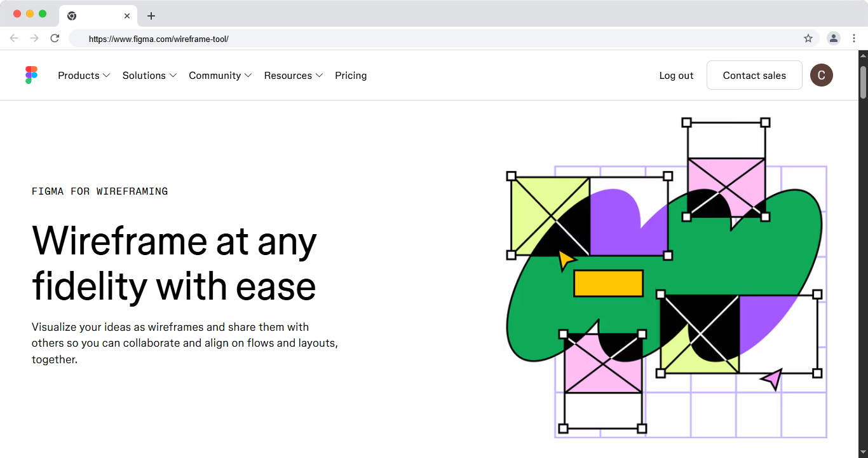Image resolution: width=868 pixels, height=458 pixels.
Task: Bookmark this page with star icon
Action: coord(808,38)
